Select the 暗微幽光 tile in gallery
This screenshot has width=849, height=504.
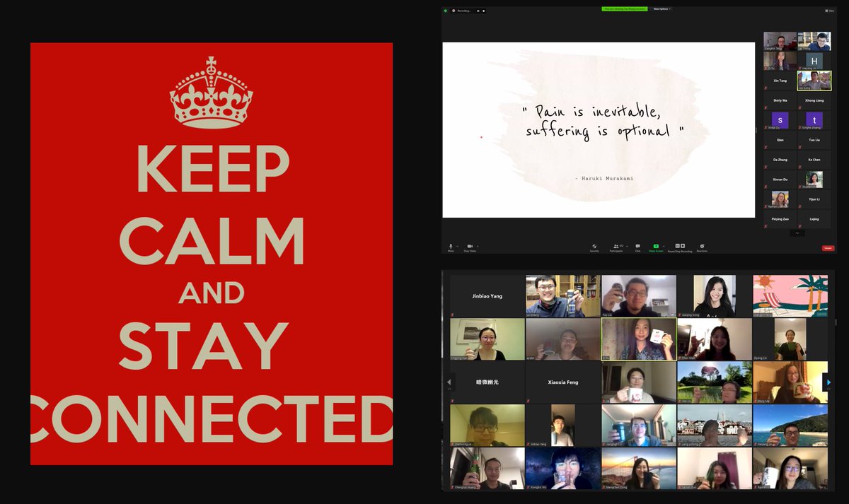[x=487, y=382]
